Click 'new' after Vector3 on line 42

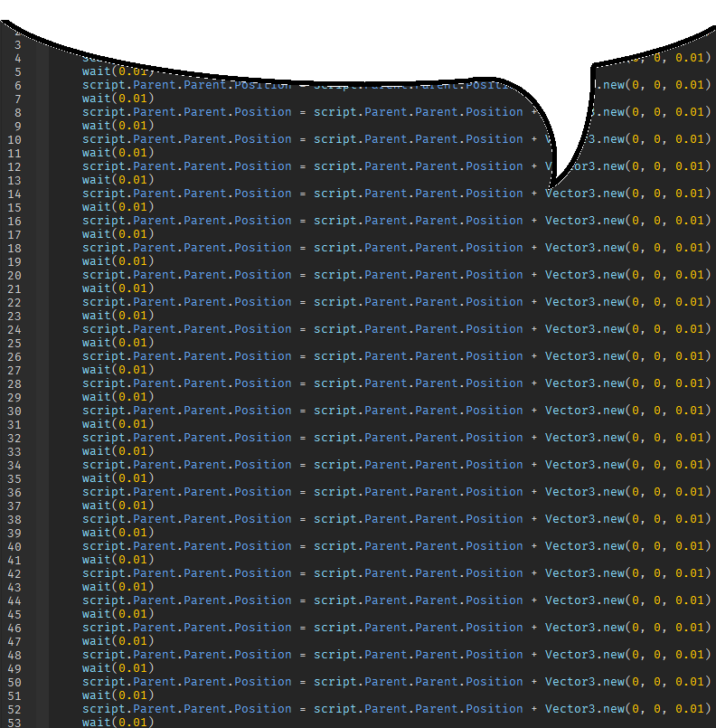[613, 573]
